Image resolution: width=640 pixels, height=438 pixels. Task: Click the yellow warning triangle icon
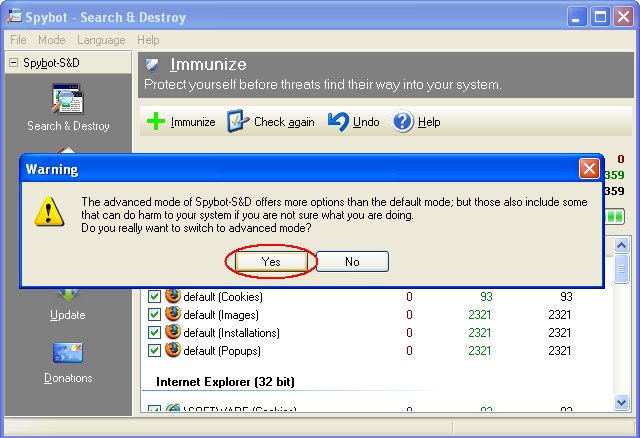pos(49,211)
